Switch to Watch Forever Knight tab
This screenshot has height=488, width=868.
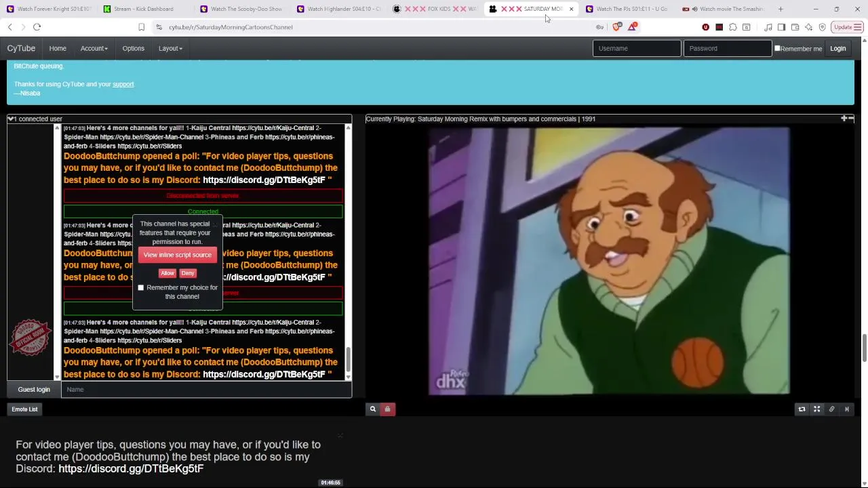[x=49, y=9]
